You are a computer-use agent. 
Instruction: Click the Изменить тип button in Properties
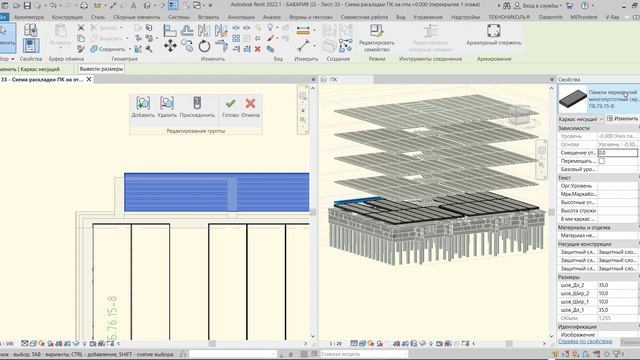[622, 119]
